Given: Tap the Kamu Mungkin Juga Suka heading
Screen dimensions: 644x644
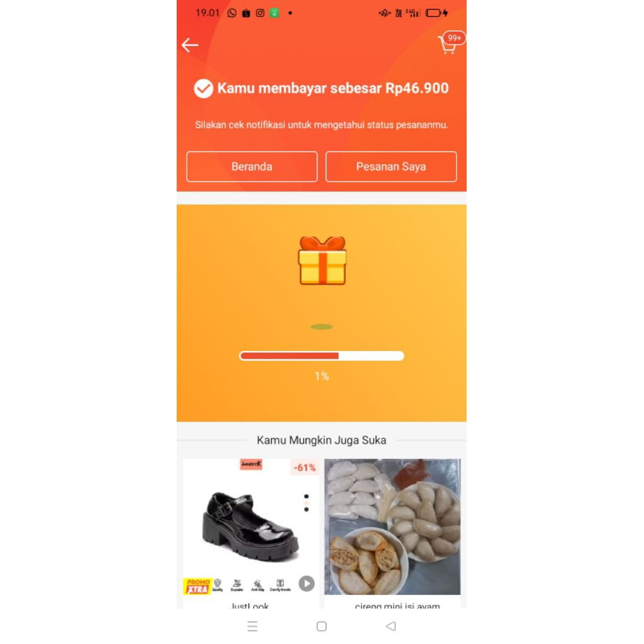Looking at the screenshot, I should point(321,440).
